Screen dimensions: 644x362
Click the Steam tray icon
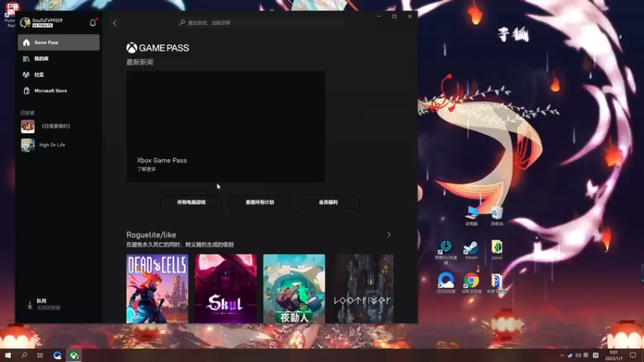(570, 356)
